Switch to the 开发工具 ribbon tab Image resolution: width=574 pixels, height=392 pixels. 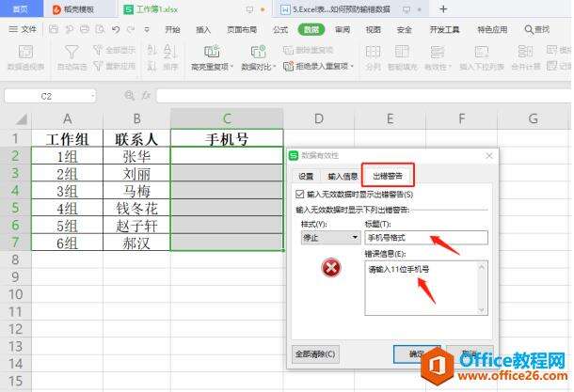pos(444,30)
